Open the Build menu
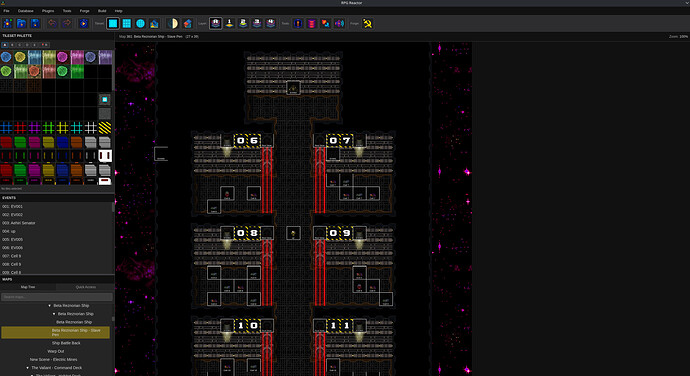This screenshot has height=376, width=690. coord(102,11)
